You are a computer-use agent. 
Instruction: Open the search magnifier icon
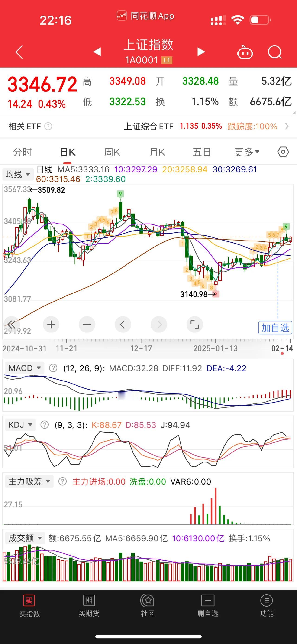(x=275, y=52)
